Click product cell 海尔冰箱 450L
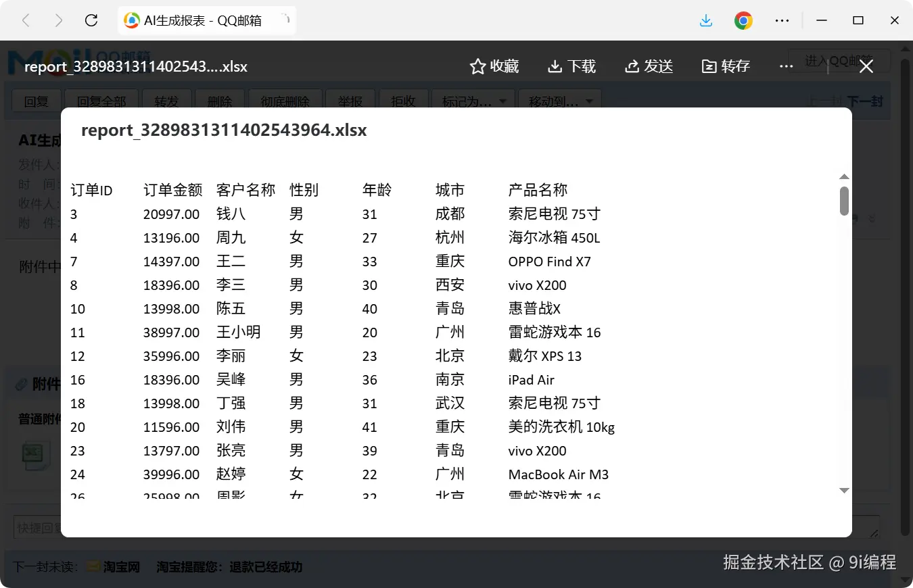This screenshot has height=588, width=913. click(554, 238)
